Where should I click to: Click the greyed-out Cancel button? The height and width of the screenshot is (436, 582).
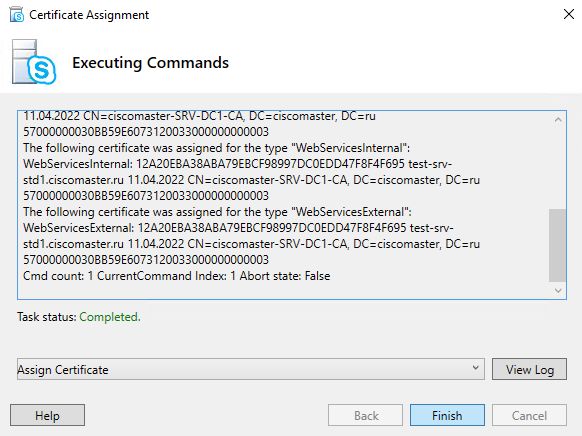[529, 415]
